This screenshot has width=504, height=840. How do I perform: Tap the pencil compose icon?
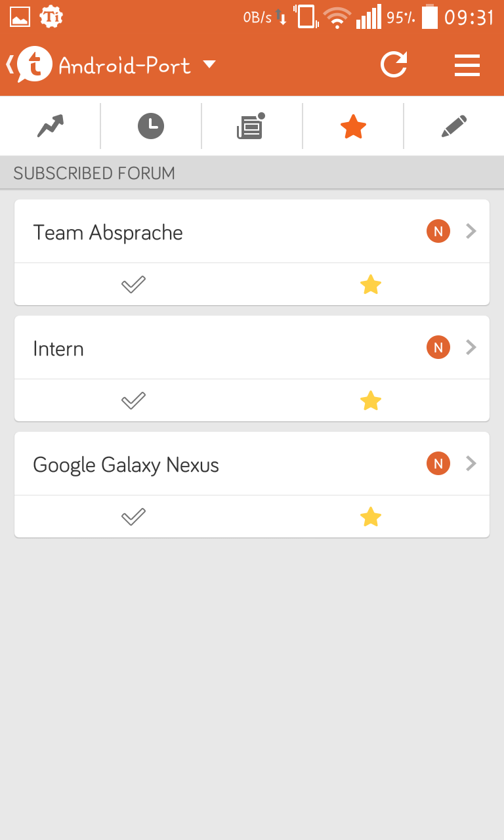point(453,126)
